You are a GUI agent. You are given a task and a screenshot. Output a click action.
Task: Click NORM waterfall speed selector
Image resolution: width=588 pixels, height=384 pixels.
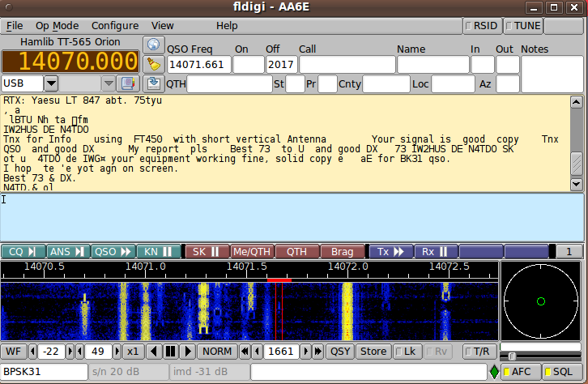pos(217,352)
